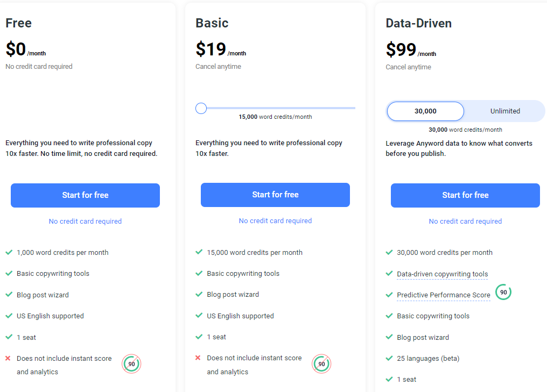Screen dimensions: 547x392
Task: Open Data-driven copywriting tools underlined feature
Action: point(443,274)
